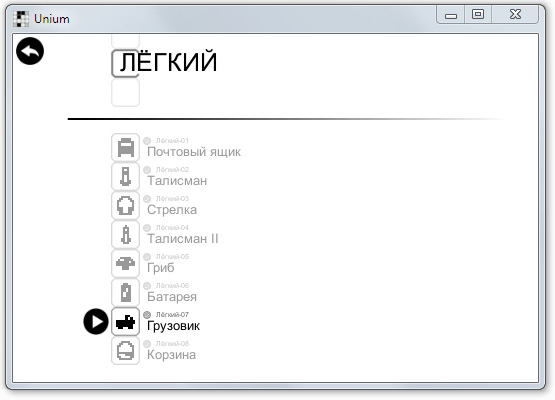Close the Unium window
The width and height of the screenshot is (555, 400).
[x=515, y=15]
